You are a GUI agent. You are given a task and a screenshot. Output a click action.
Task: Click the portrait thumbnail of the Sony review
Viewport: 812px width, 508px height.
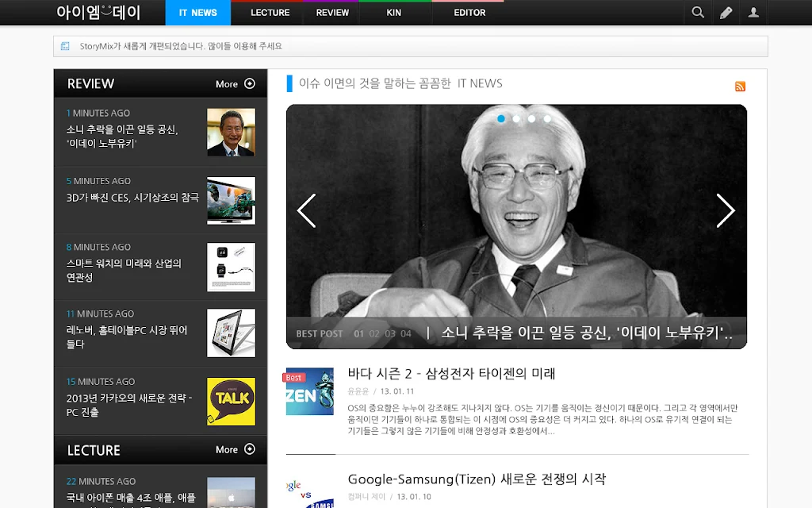pos(231,133)
